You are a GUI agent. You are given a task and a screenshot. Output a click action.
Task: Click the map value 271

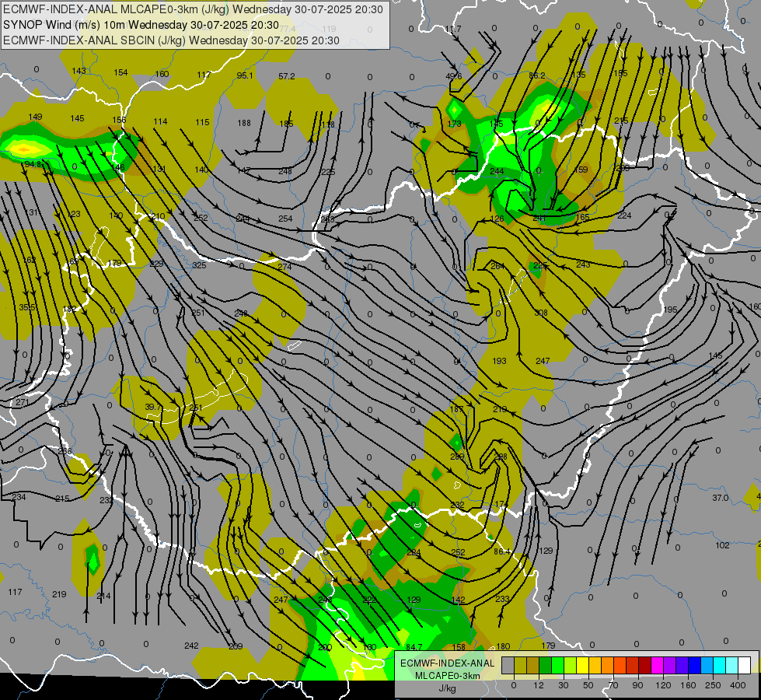pos(23,402)
